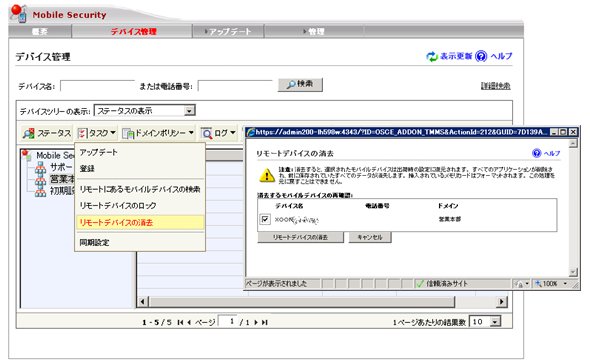590x364 pixels.
Task: Open the 詳細検索 link
Action: coord(496,86)
